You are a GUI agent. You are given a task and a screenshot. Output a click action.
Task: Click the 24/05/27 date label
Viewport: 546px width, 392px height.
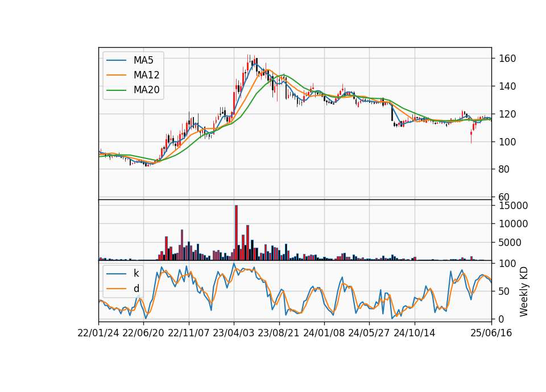click(369, 333)
